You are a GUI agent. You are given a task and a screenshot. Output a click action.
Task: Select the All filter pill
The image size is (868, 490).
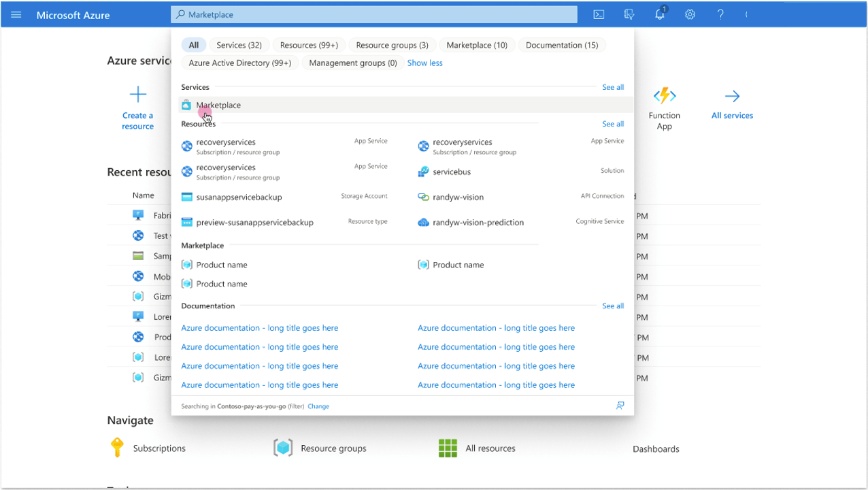[x=194, y=44]
